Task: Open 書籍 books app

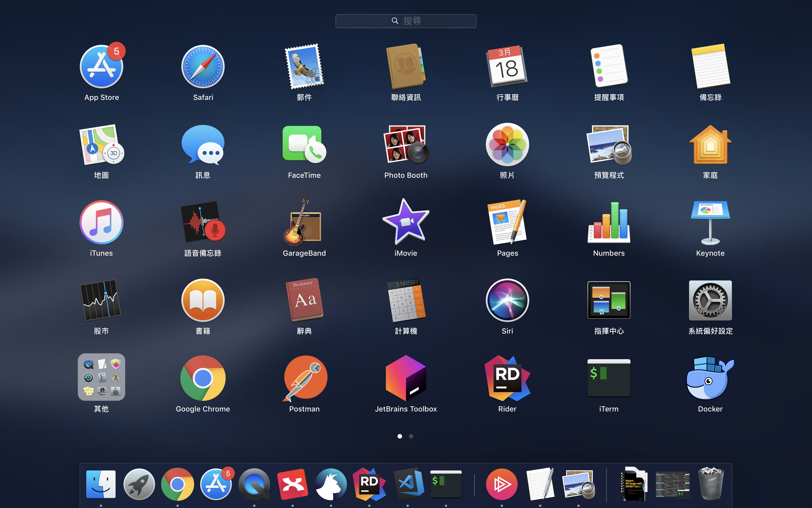Action: [x=203, y=300]
